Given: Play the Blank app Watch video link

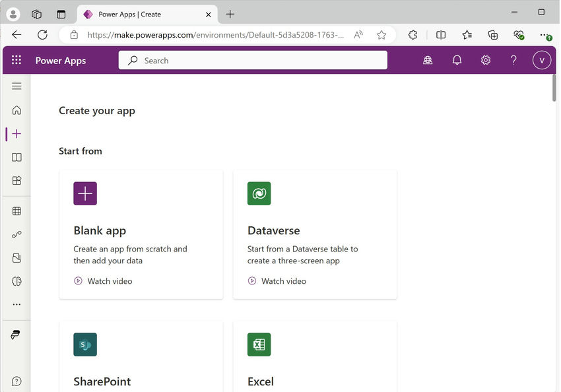Looking at the screenshot, I should [103, 280].
